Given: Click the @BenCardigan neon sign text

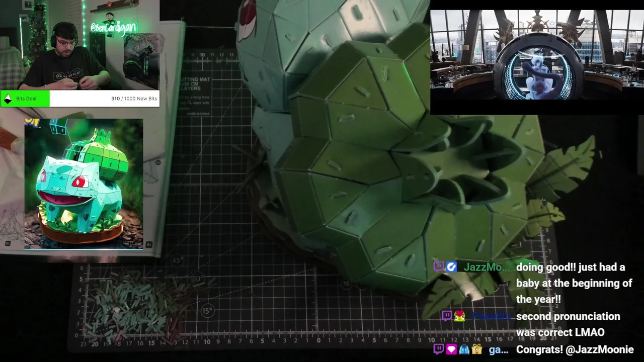Looking at the screenshot, I should pos(113,28).
